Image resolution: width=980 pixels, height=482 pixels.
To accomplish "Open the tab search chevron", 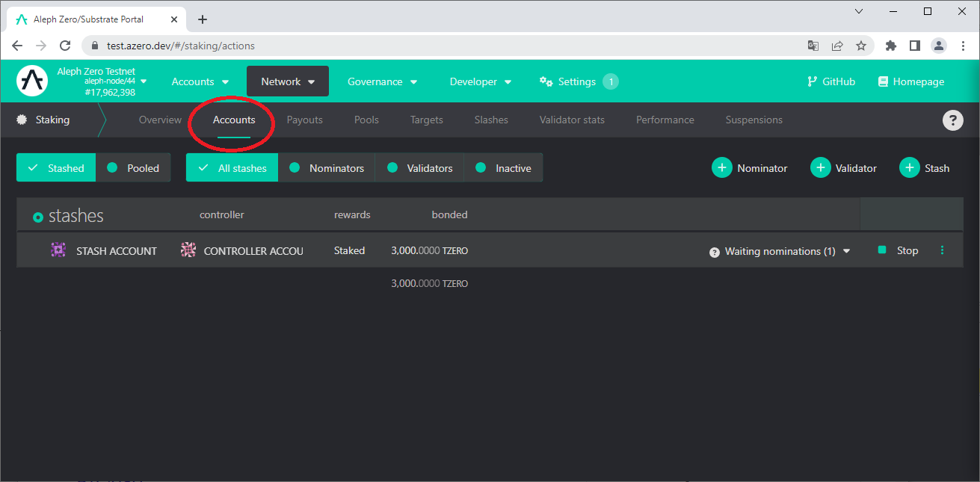I will (x=859, y=11).
